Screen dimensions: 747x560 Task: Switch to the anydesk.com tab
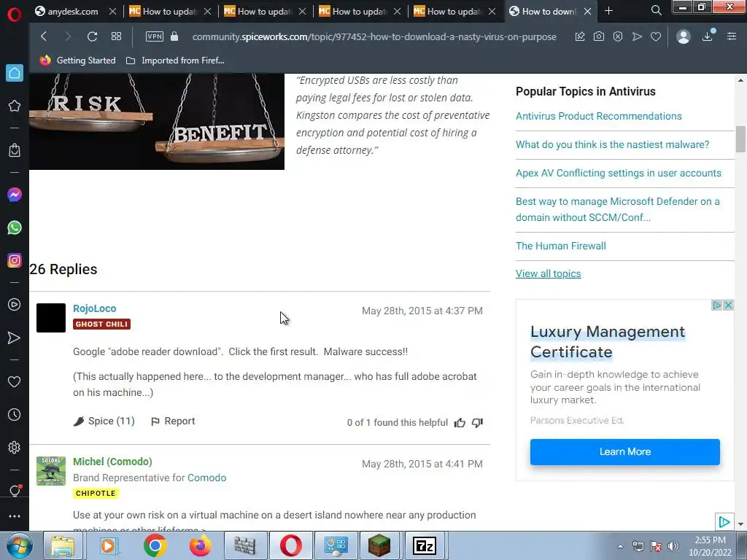pos(71,11)
